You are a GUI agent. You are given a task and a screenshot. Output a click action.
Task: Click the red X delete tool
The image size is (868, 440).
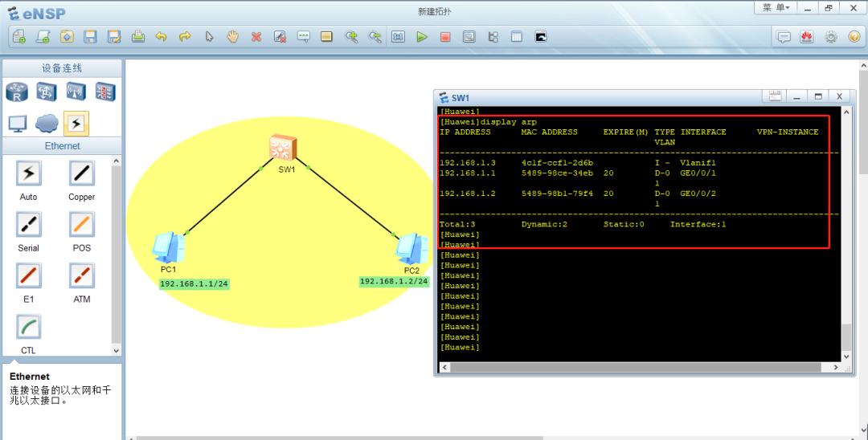coord(256,37)
